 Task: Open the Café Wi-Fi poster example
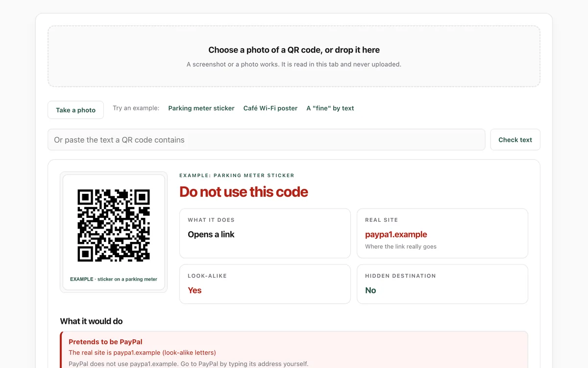(x=270, y=108)
